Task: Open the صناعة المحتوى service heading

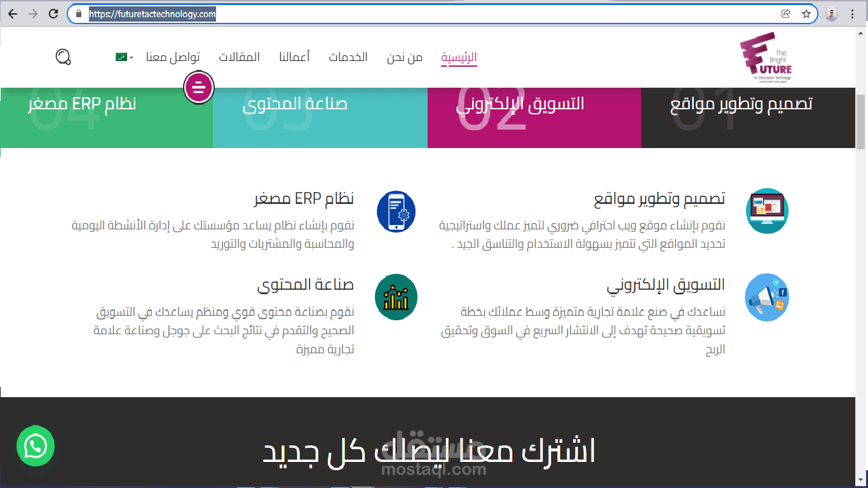Action: (x=306, y=285)
